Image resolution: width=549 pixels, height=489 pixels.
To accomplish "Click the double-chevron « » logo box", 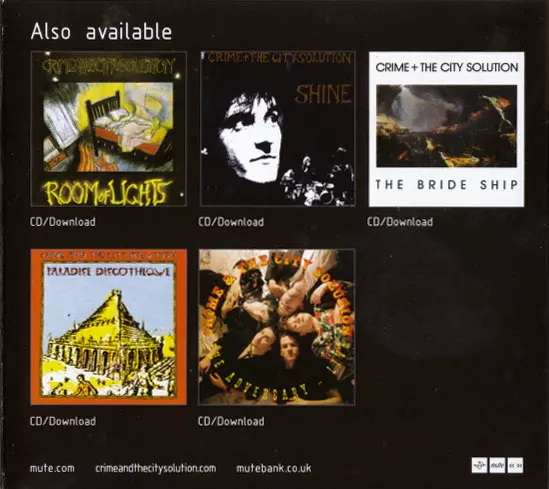I will click(515, 465).
